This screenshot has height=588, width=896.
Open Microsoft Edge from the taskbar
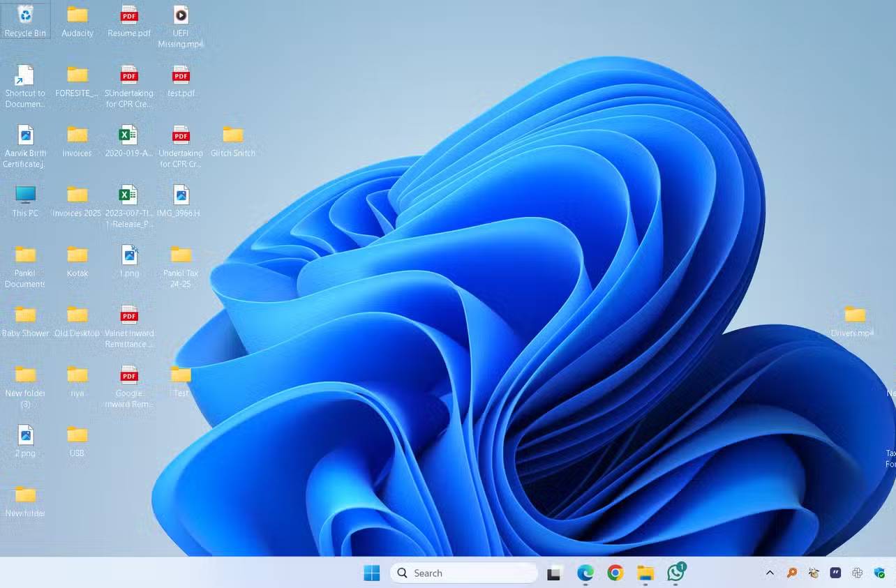tap(585, 573)
